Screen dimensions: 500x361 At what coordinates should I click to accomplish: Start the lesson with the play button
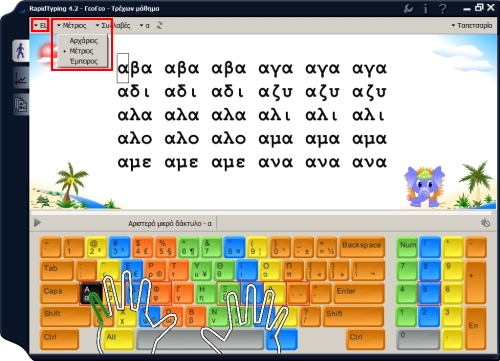point(37,222)
